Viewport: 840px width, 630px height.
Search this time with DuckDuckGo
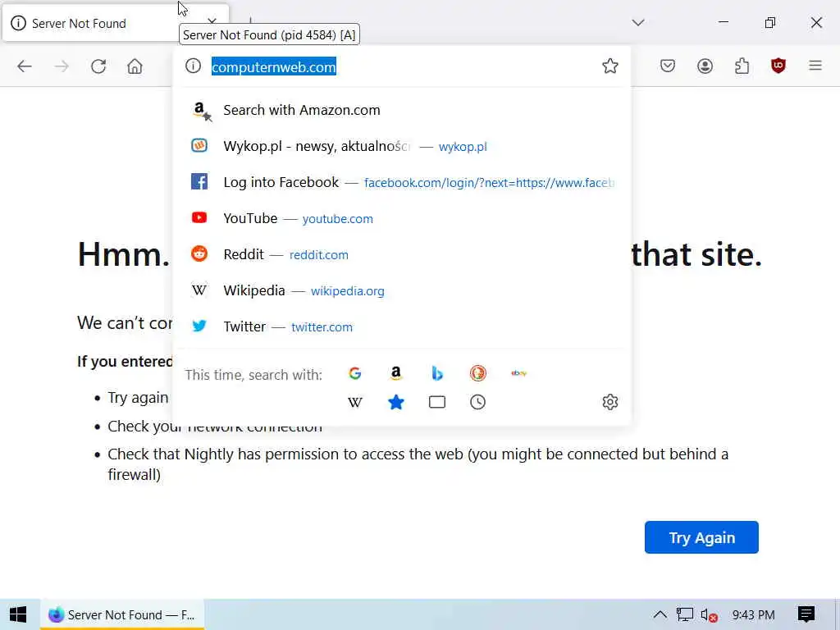478,373
